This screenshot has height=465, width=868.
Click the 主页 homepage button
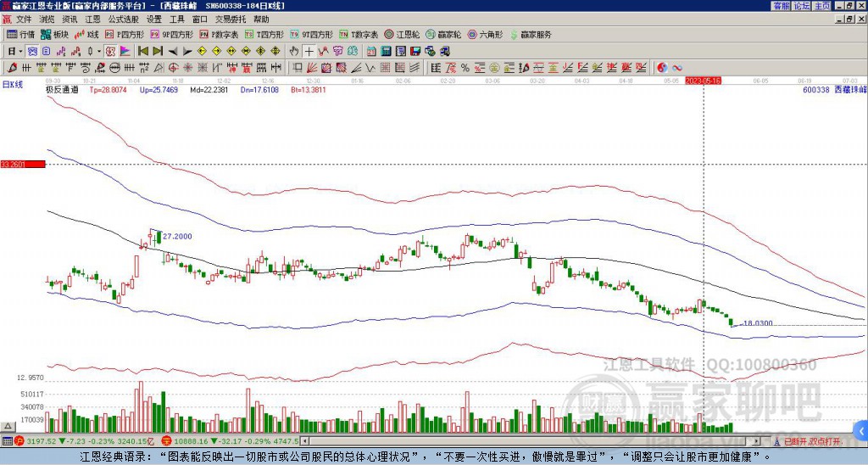click(x=822, y=6)
